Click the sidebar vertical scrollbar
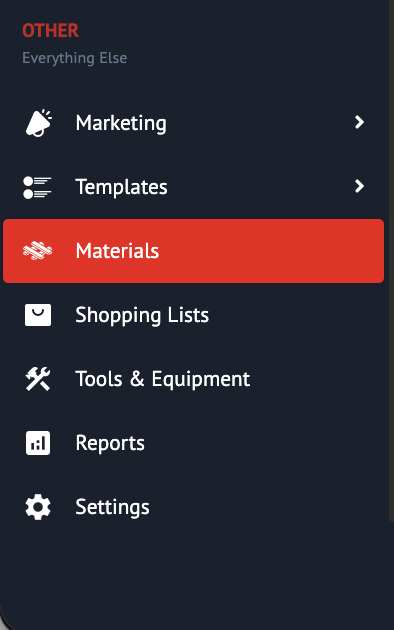Viewport: 394px width, 630px height. pos(392,261)
